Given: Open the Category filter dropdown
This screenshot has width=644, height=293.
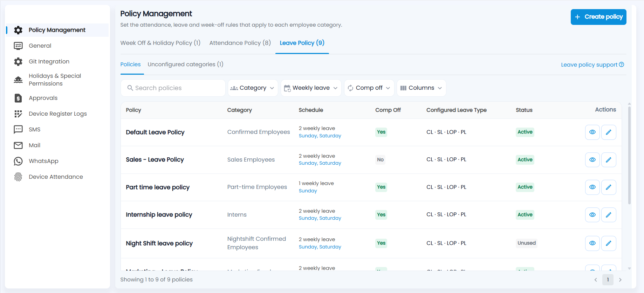Looking at the screenshot, I should click(253, 88).
